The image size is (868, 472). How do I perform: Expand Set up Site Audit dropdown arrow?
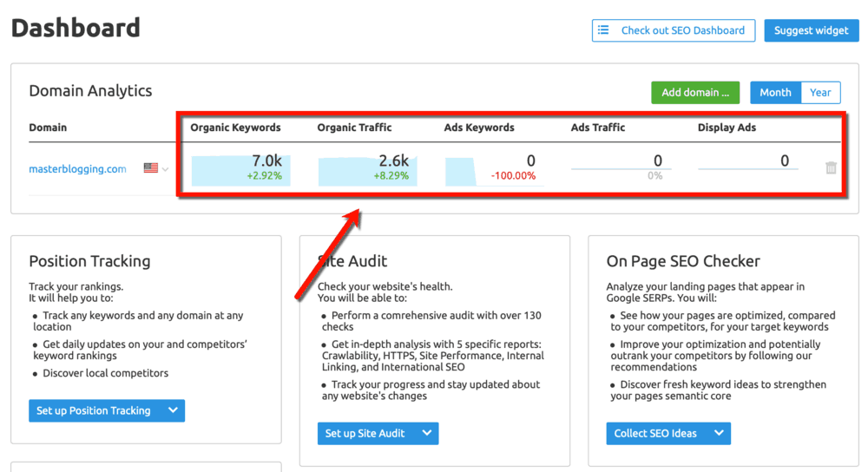(x=426, y=433)
